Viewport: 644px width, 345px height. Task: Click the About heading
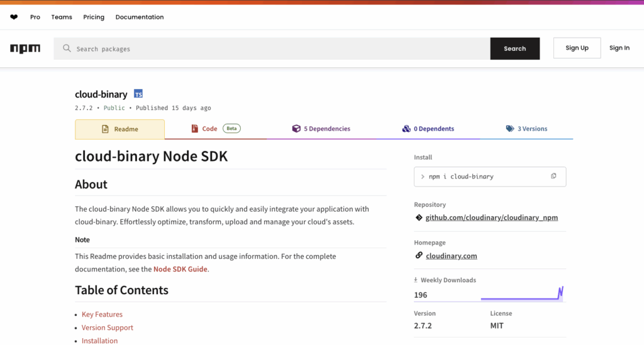pyautogui.click(x=91, y=184)
